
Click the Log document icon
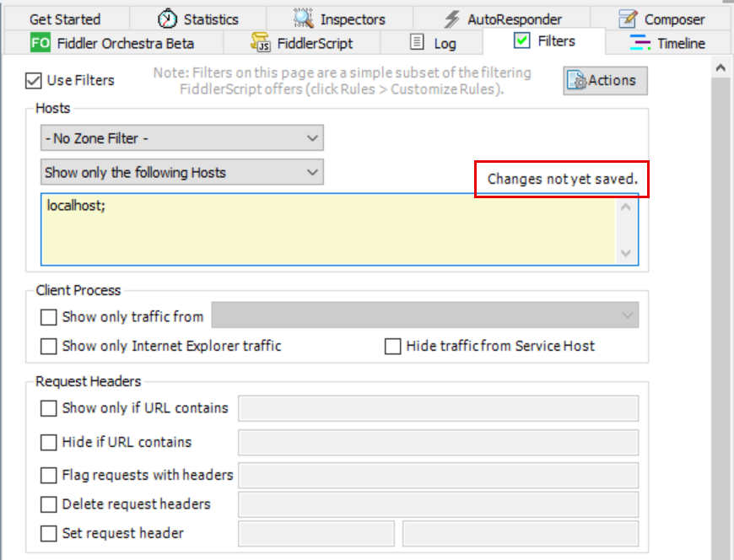pyautogui.click(x=417, y=41)
